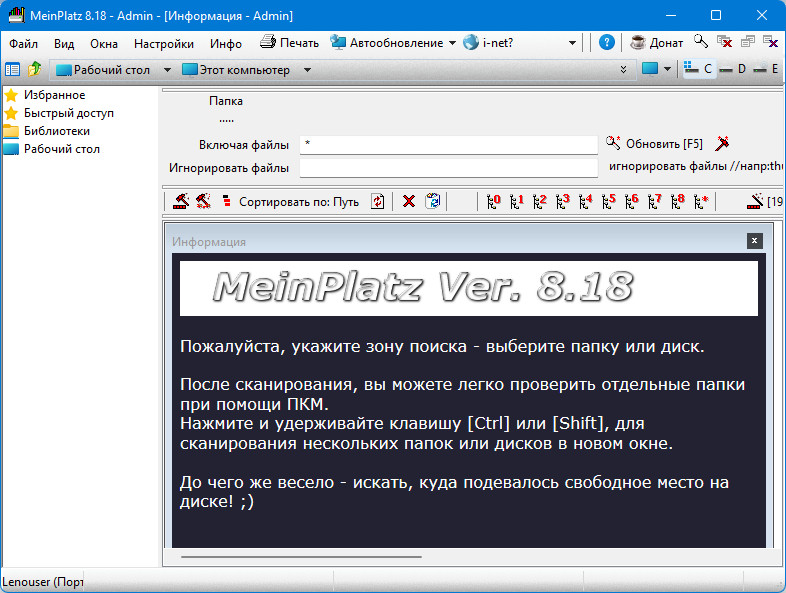
Task: Click the sort-direction icon after Сортировать по: Путь
Action: (377, 201)
